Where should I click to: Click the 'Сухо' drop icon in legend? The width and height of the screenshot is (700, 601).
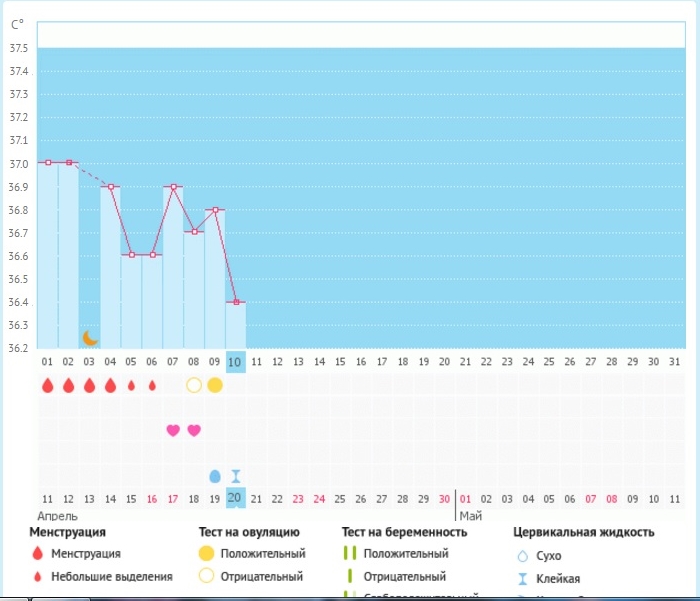coord(521,555)
